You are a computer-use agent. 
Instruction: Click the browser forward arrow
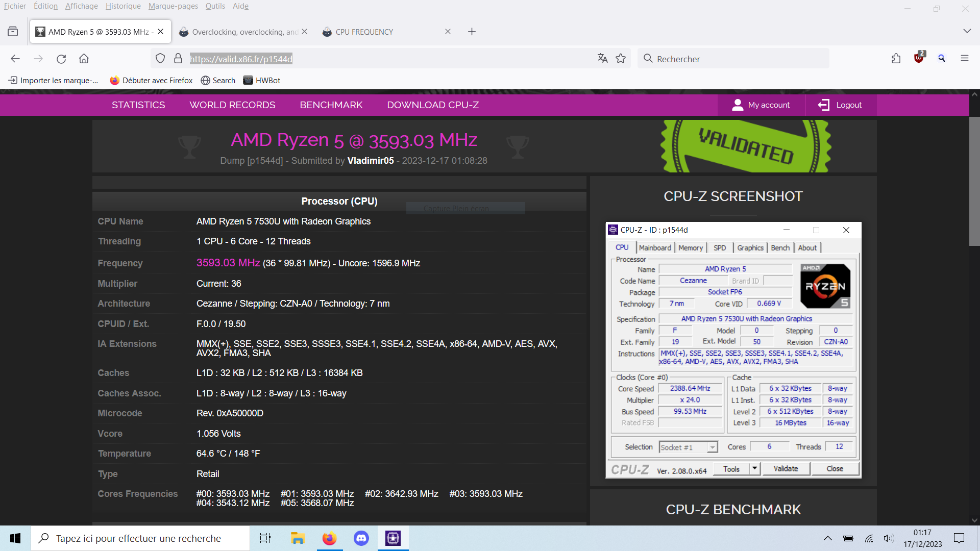38,59
